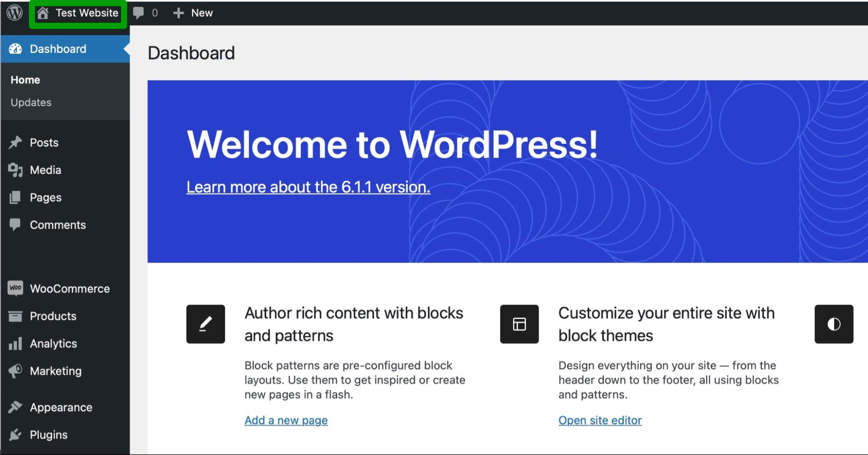Click the Dashboard page heading
Image resolution: width=868 pixels, height=455 pixels.
coord(191,53)
